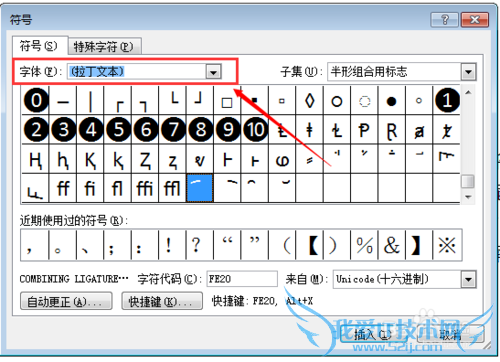This screenshot has width=500, height=362.
Task: Select the fl ligature symbol
Action: coord(118,188)
